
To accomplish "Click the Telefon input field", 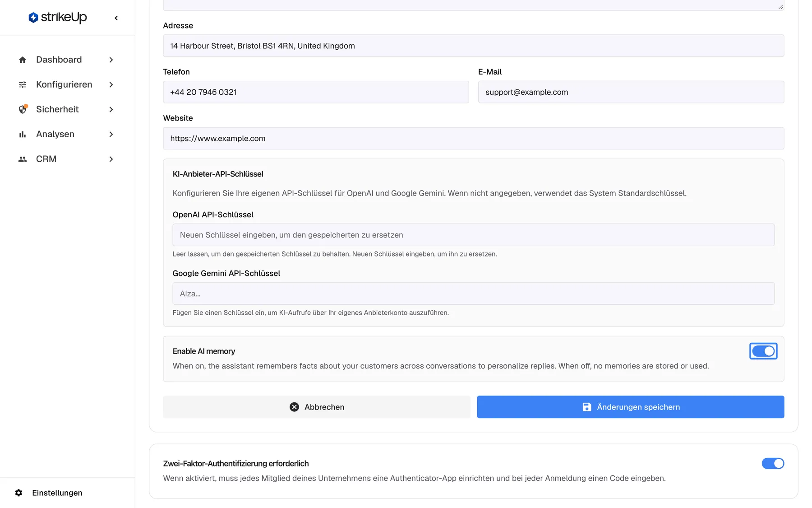I will 316,92.
